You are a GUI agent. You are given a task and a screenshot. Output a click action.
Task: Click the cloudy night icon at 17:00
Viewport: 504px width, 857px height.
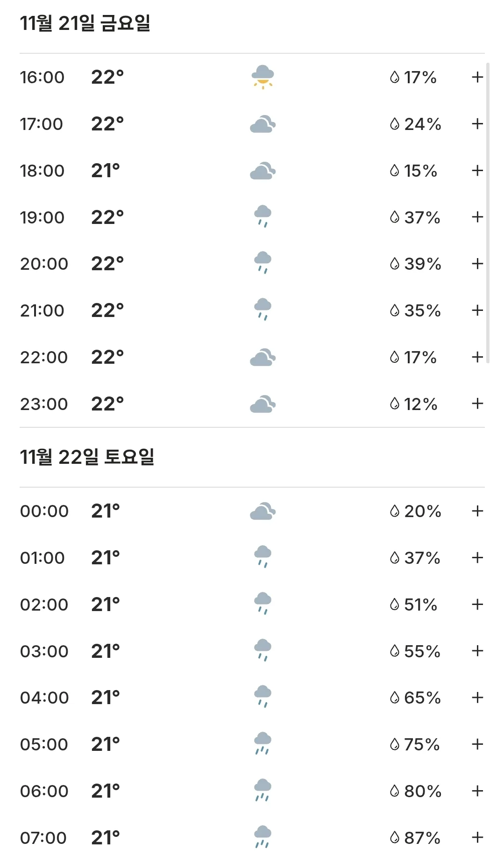(263, 124)
